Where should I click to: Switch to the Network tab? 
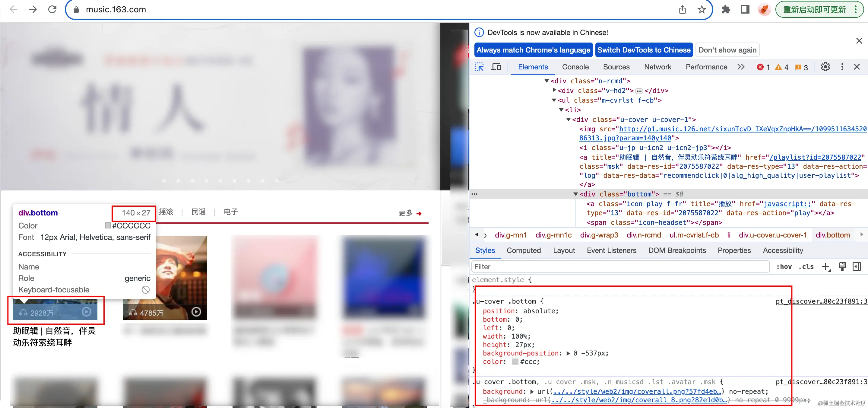pos(657,67)
